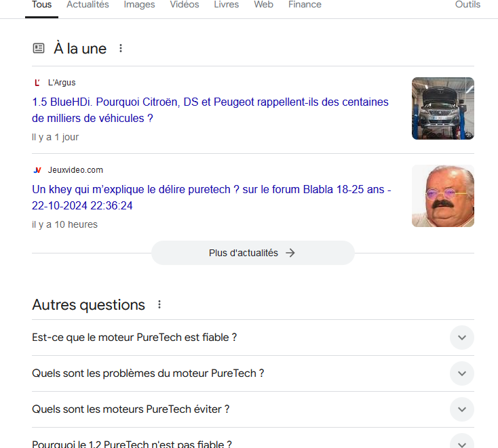Screen dimensions: 498x448
Task: Switch to the Tous tab
Action: tap(41, 5)
